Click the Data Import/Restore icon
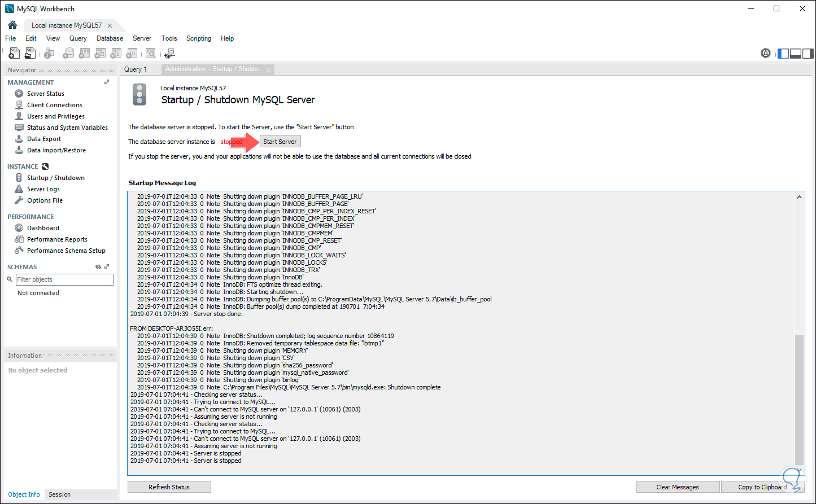Screen dimensions: 816x504 (19, 150)
